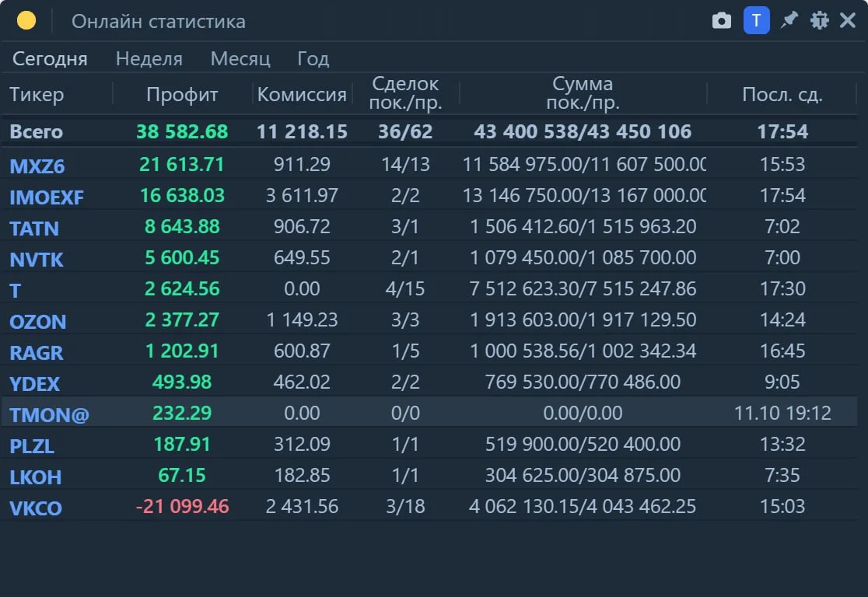The width and height of the screenshot is (868, 597).
Task: Sort by Посл. сд. column header
Action: pos(782,94)
